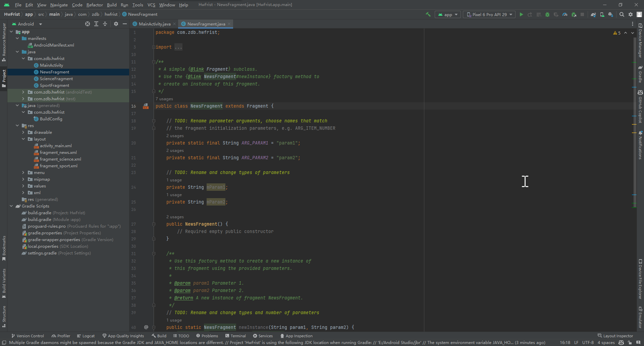
Task: Click the Version Control button
Action: 28,336
